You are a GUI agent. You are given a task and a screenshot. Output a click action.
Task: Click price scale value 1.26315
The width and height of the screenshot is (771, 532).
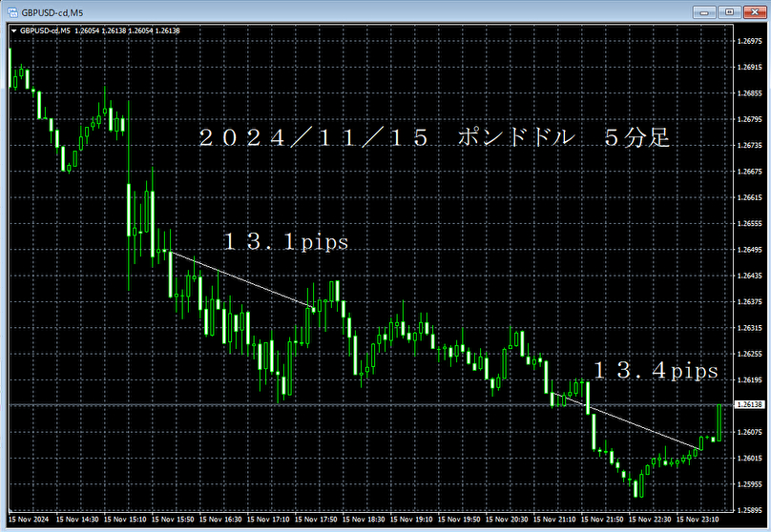(x=750, y=328)
